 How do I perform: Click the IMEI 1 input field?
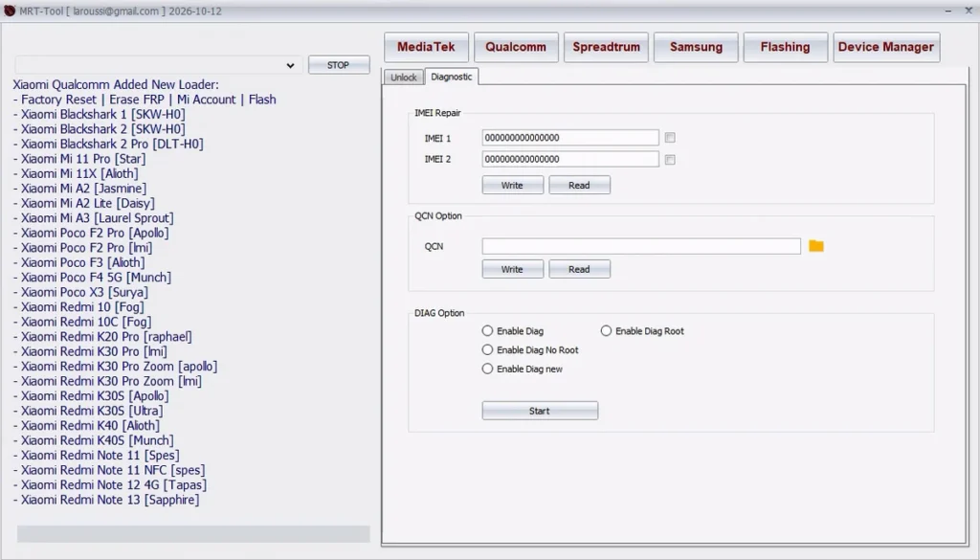569,138
